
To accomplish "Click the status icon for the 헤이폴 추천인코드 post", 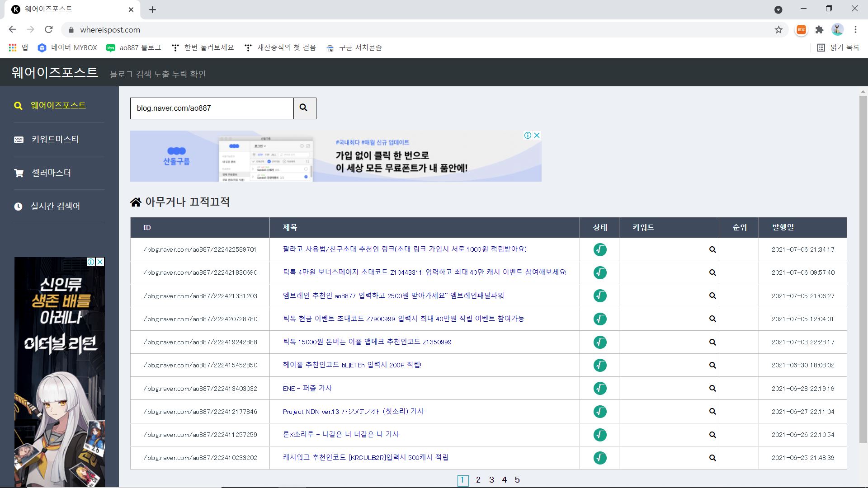I will [600, 365].
